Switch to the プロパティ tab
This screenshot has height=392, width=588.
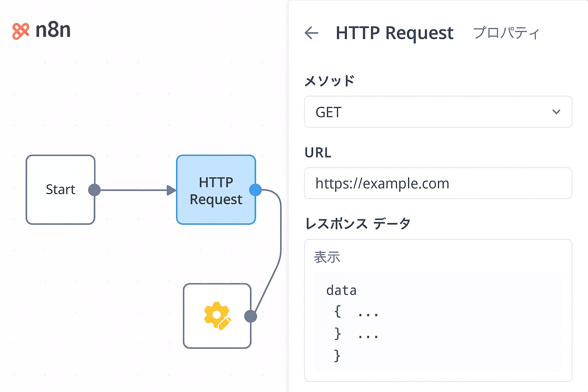pos(506,33)
